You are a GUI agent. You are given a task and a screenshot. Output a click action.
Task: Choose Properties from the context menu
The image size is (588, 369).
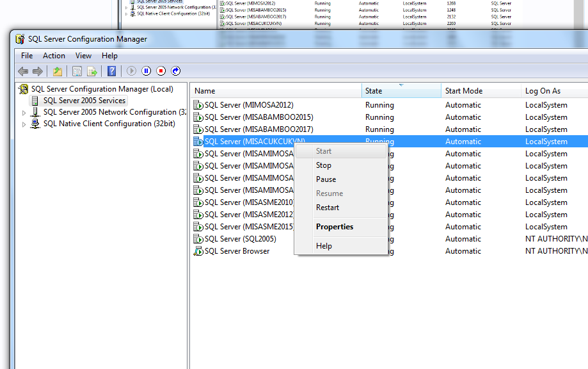pos(341,227)
